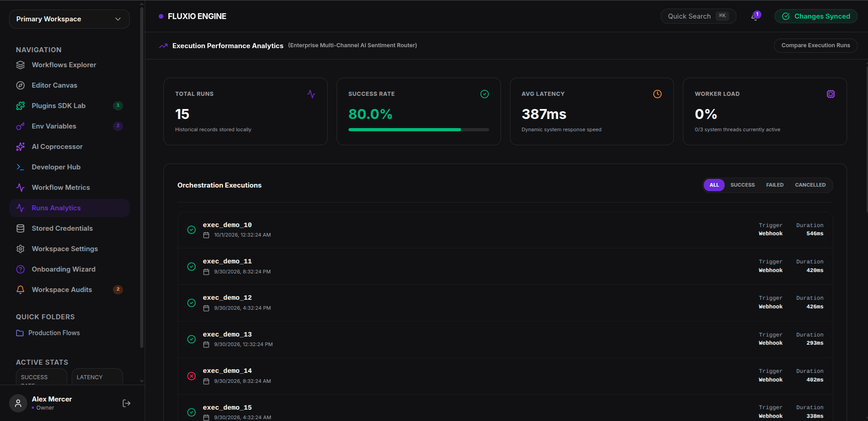868x421 pixels.
Task: Click the AI Coprocessor sparkle icon
Action: click(x=20, y=147)
